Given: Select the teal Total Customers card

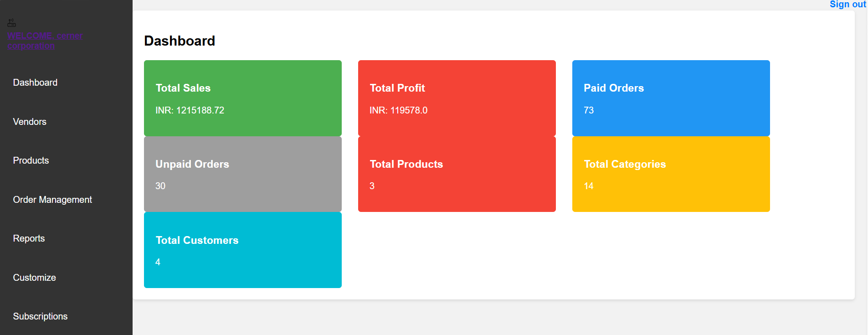Looking at the screenshot, I should tap(242, 250).
